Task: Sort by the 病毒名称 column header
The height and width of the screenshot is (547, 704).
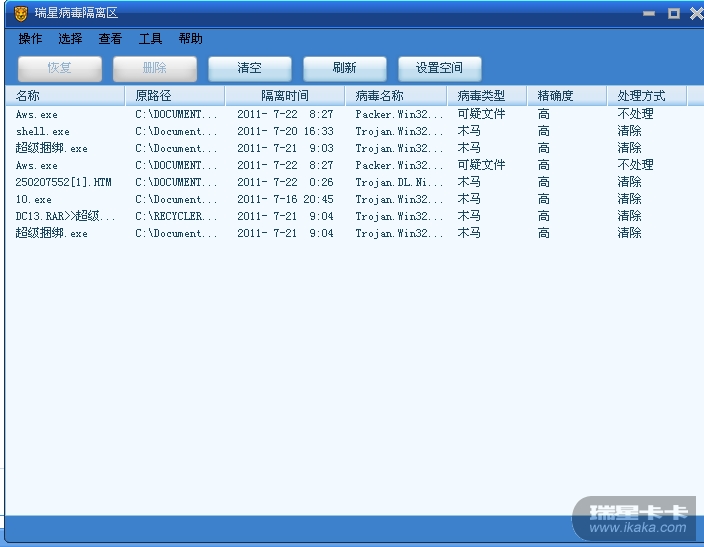Action: click(396, 96)
